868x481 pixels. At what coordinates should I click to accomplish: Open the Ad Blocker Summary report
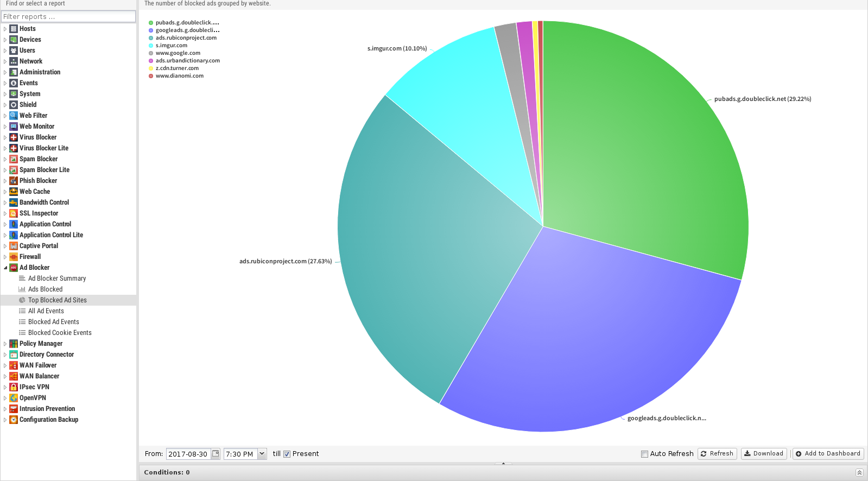click(x=57, y=279)
